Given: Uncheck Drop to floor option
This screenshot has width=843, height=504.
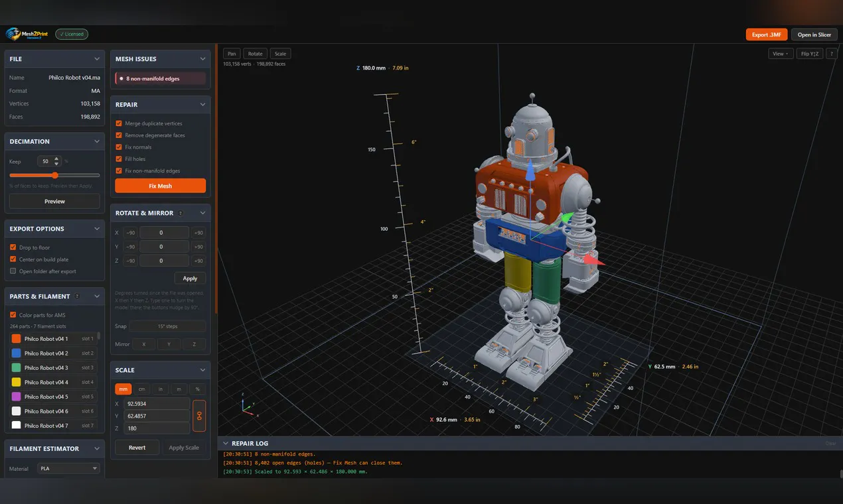Looking at the screenshot, I should tap(13, 247).
